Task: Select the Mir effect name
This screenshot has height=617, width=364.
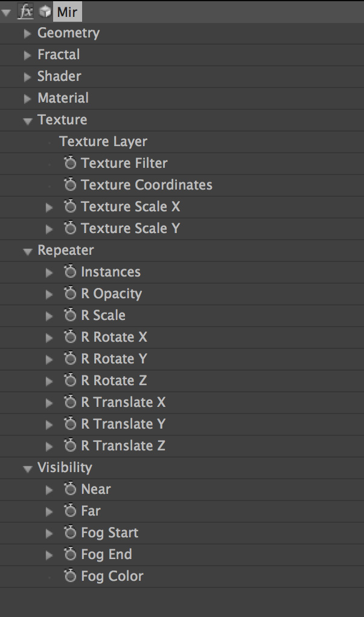Action: 67,12
